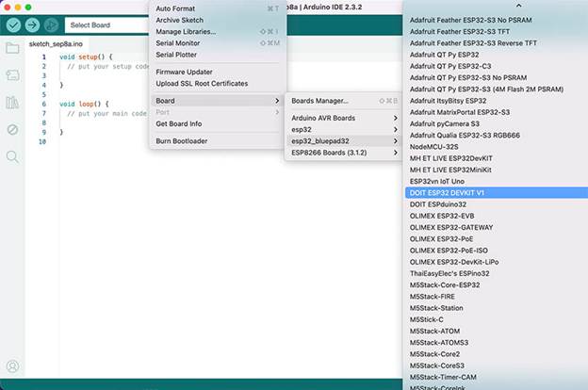Select Serial Monitor from the menu
The width and height of the screenshot is (588, 390).
177,43
